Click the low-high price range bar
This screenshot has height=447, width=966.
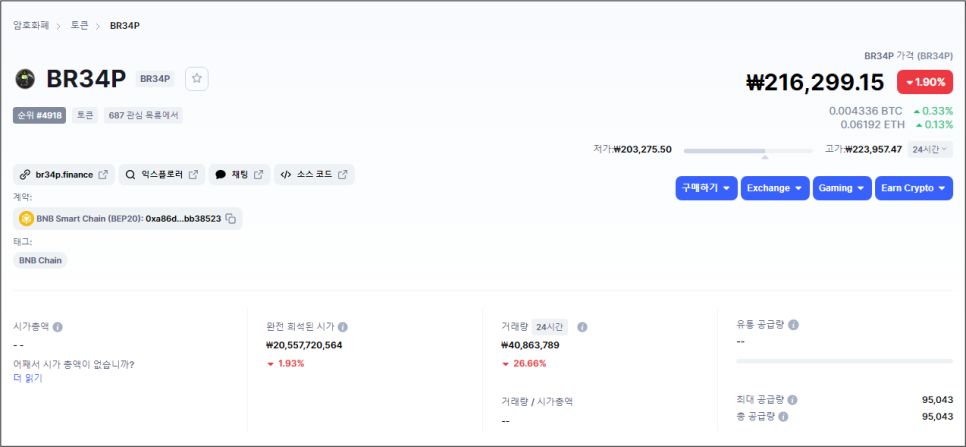click(x=748, y=151)
